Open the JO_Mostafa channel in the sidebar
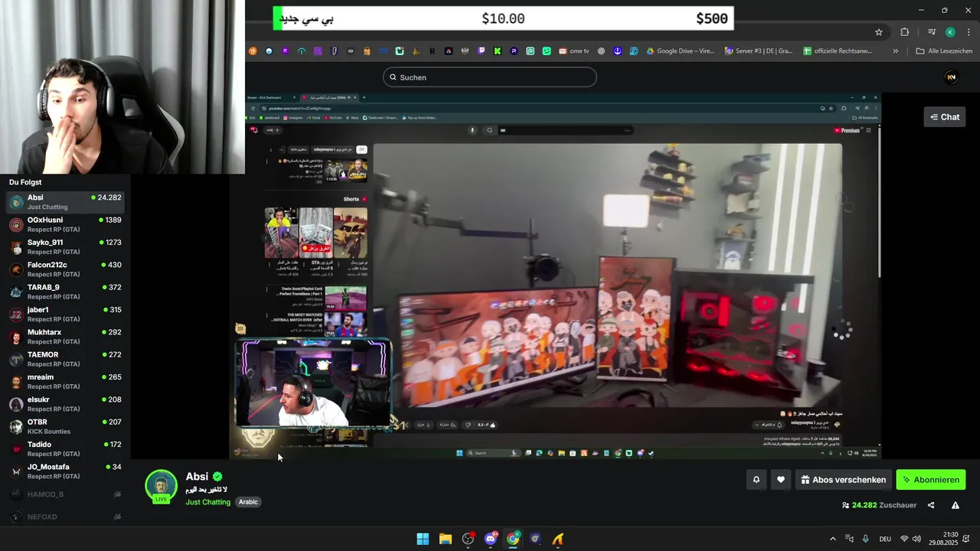 pyautogui.click(x=65, y=471)
